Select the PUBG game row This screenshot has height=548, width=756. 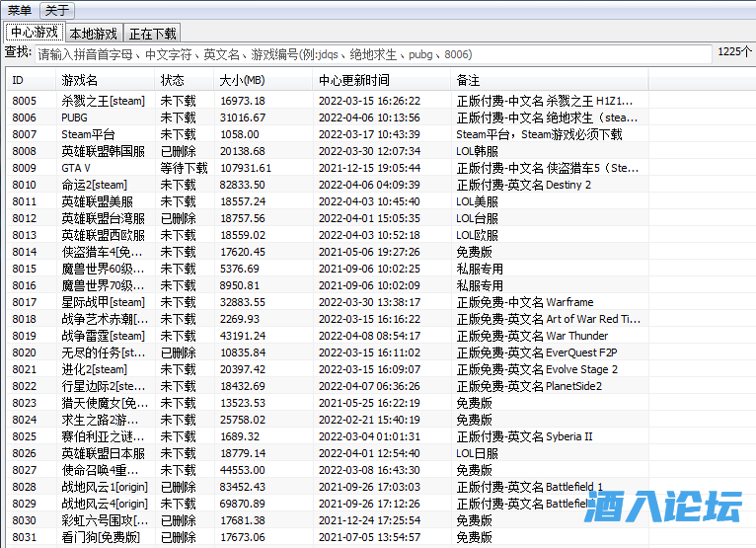point(328,117)
